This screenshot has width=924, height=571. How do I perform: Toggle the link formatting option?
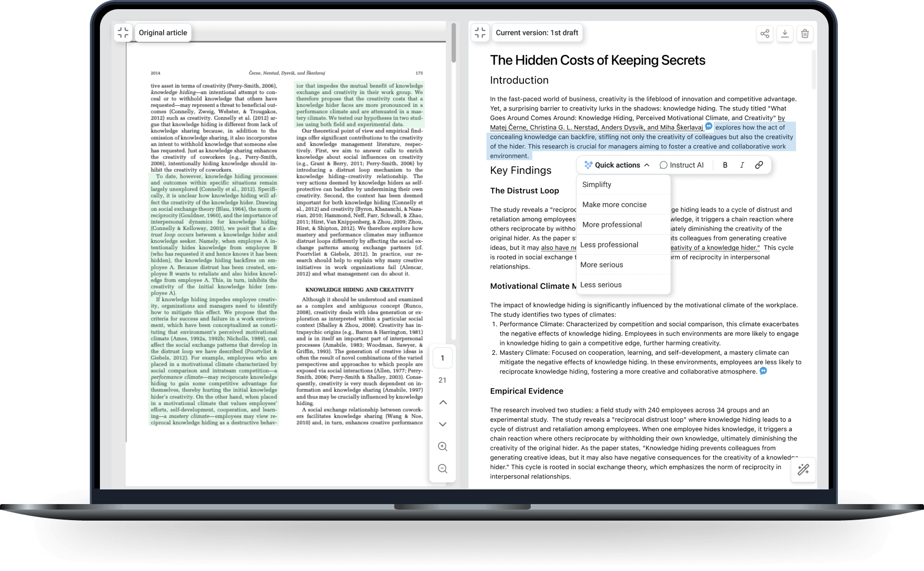click(x=759, y=165)
